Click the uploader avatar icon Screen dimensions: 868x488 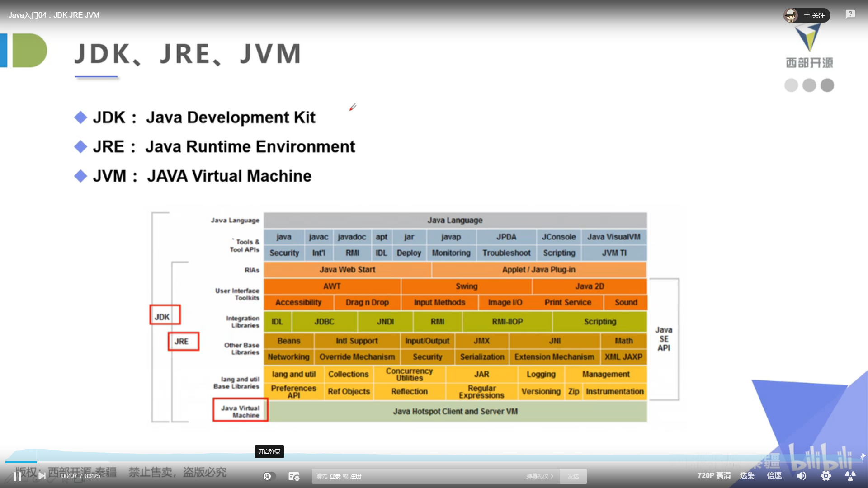coord(791,15)
